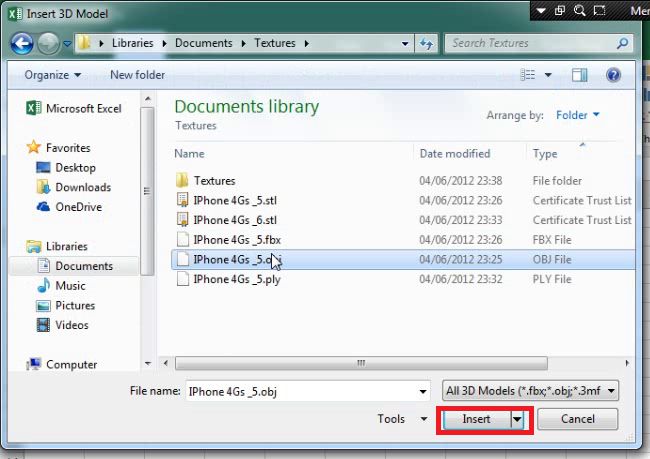Click the Help question mark icon

pyautogui.click(x=613, y=75)
